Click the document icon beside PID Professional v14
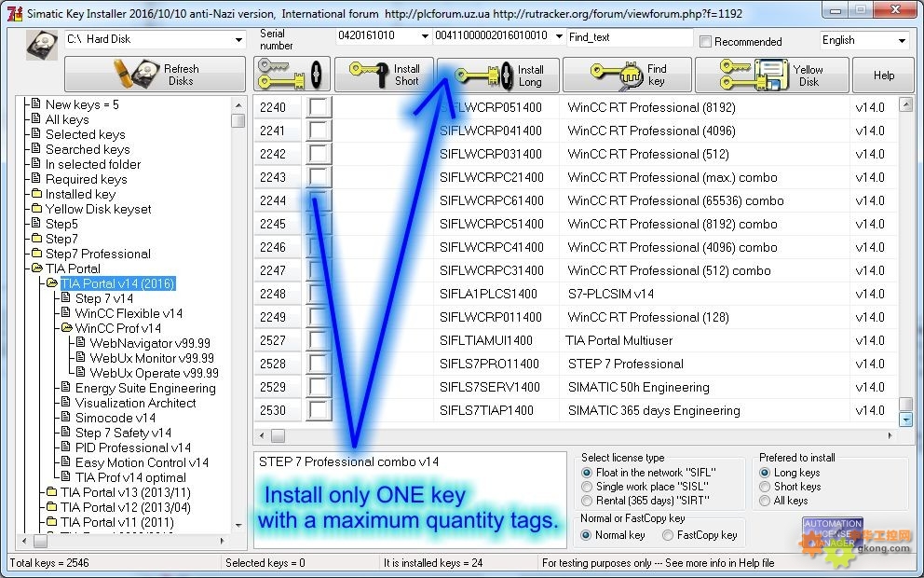Screen dimensions: 924x578 (x=66, y=447)
